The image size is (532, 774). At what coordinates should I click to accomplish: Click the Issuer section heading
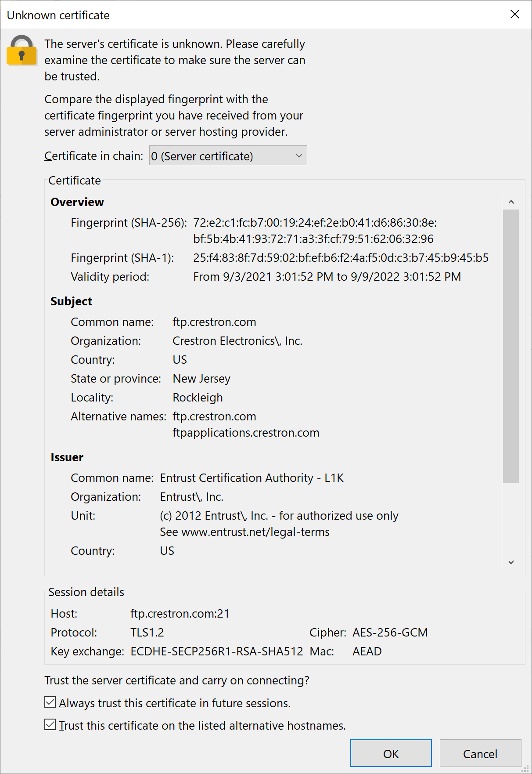point(67,457)
